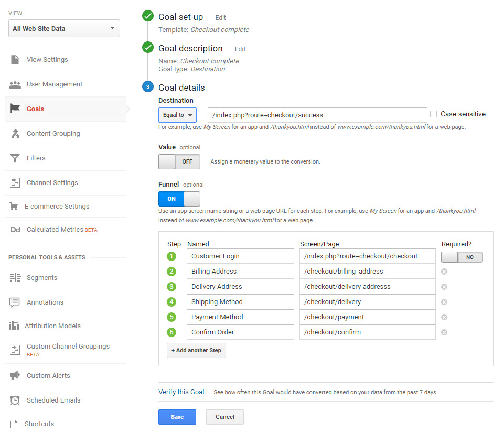
Task: Click the Channel Settings icon
Action: pos(15,183)
